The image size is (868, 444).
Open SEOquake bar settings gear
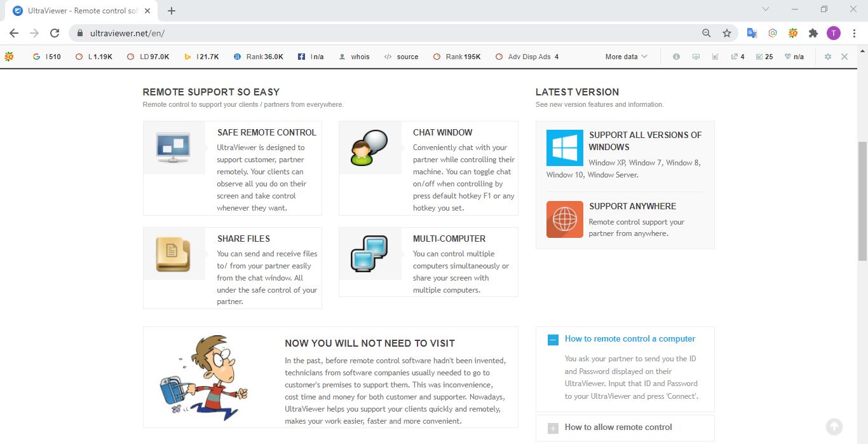(828, 57)
